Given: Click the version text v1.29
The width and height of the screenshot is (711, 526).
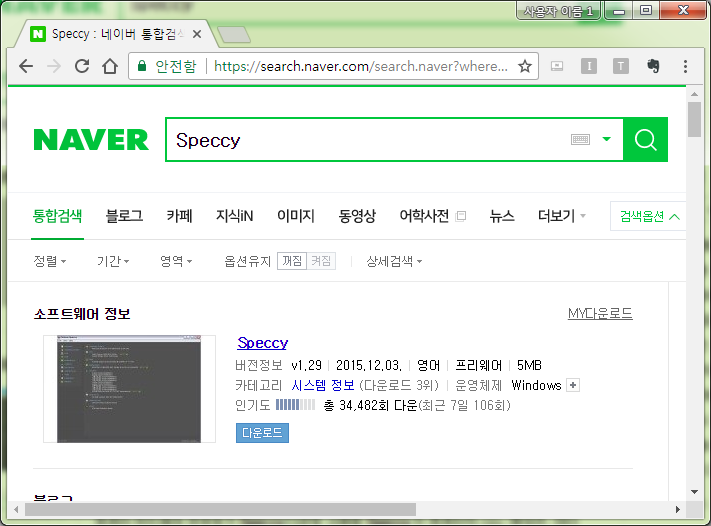Looking at the screenshot, I should [306, 365].
